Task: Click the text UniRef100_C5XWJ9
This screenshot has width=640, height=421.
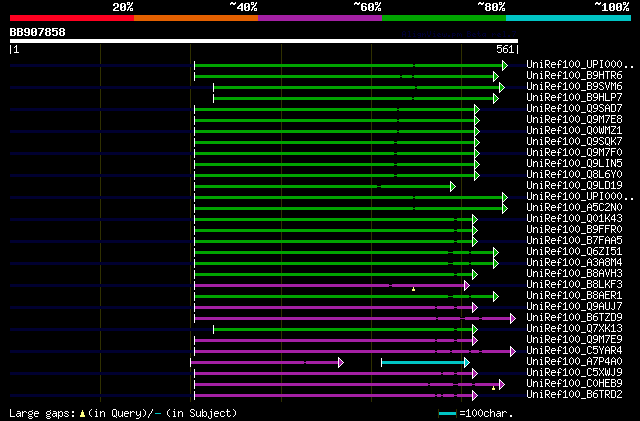Action: click(x=574, y=373)
